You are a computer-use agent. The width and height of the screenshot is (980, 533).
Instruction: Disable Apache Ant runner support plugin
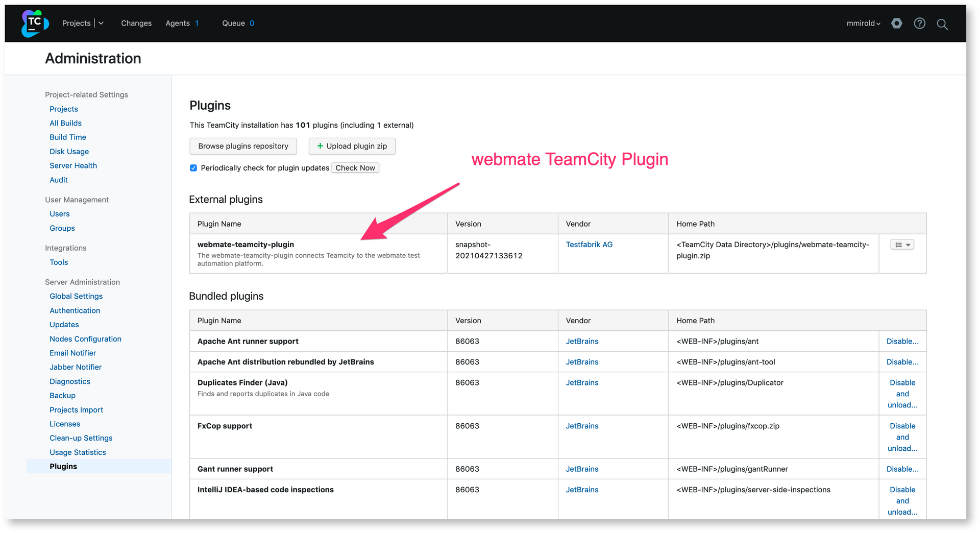(902, 342)
